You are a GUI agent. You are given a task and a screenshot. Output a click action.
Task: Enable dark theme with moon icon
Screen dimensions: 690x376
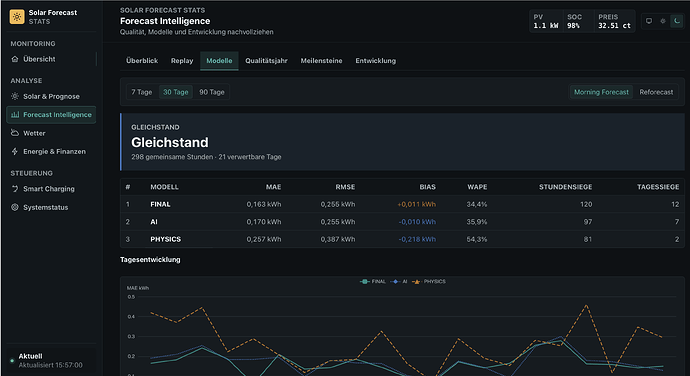pyautogui.click(x=677, y=21)
